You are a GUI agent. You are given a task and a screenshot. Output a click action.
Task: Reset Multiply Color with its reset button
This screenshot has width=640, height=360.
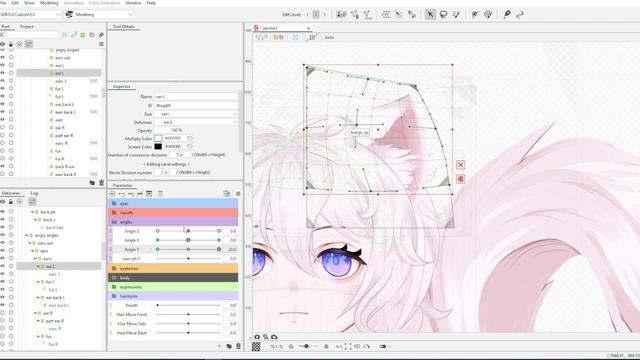190,138
